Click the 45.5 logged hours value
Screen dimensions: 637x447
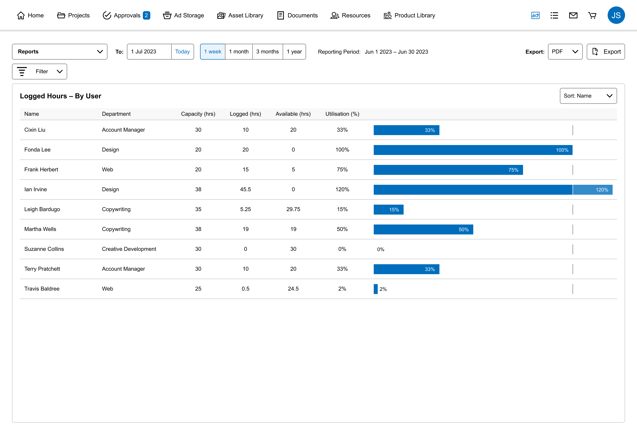[x=245, y=189]
